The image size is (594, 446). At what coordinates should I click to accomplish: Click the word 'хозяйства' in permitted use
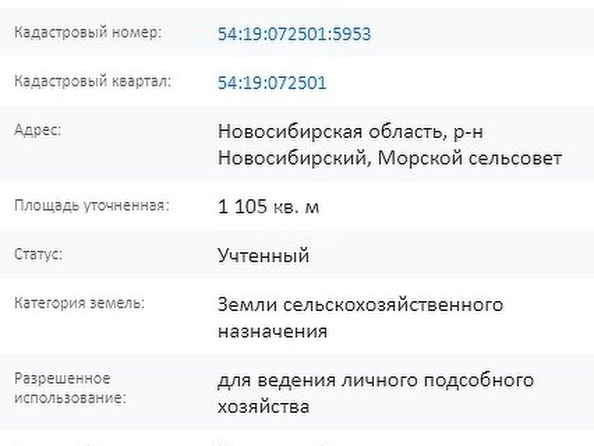click(x=263, y=407)
